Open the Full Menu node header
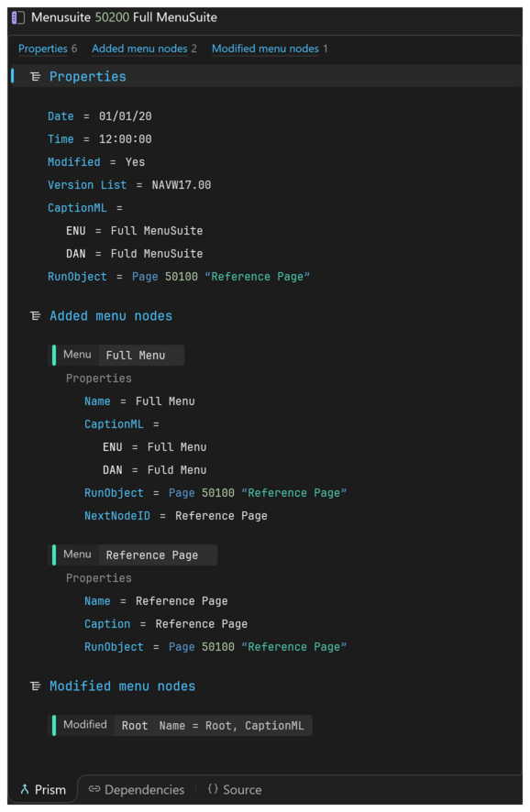 [116, 356]
